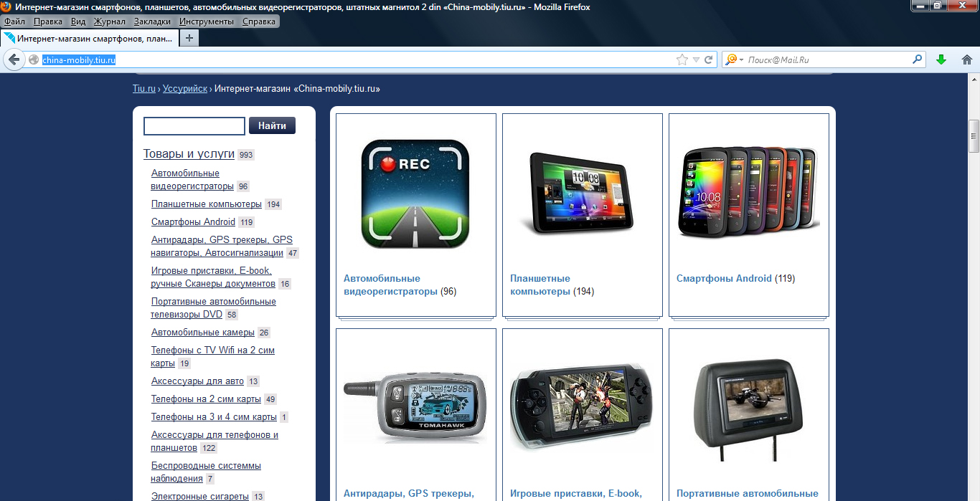
Task: Open the Файл menu
Action: tap(14, 22)
